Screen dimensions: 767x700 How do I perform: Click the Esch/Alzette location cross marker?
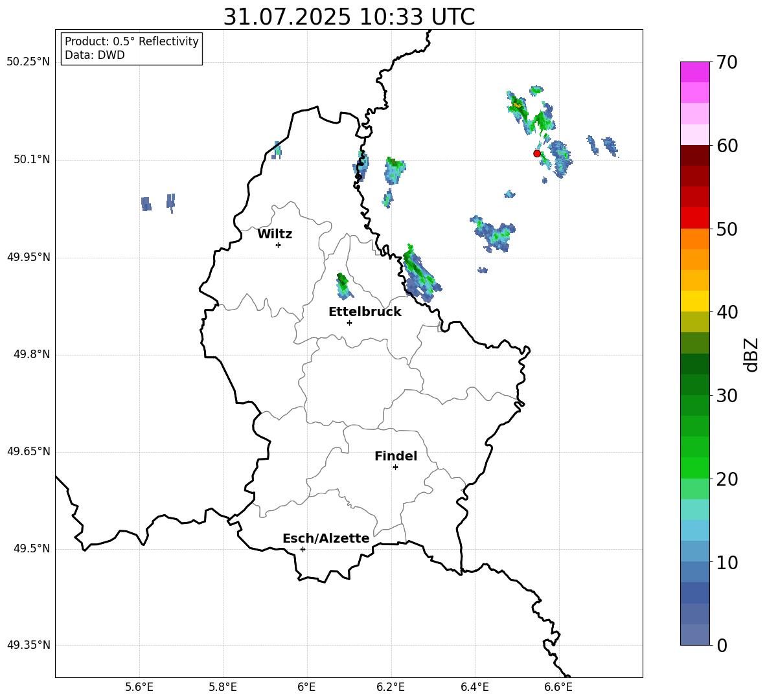tap(303, 549)
